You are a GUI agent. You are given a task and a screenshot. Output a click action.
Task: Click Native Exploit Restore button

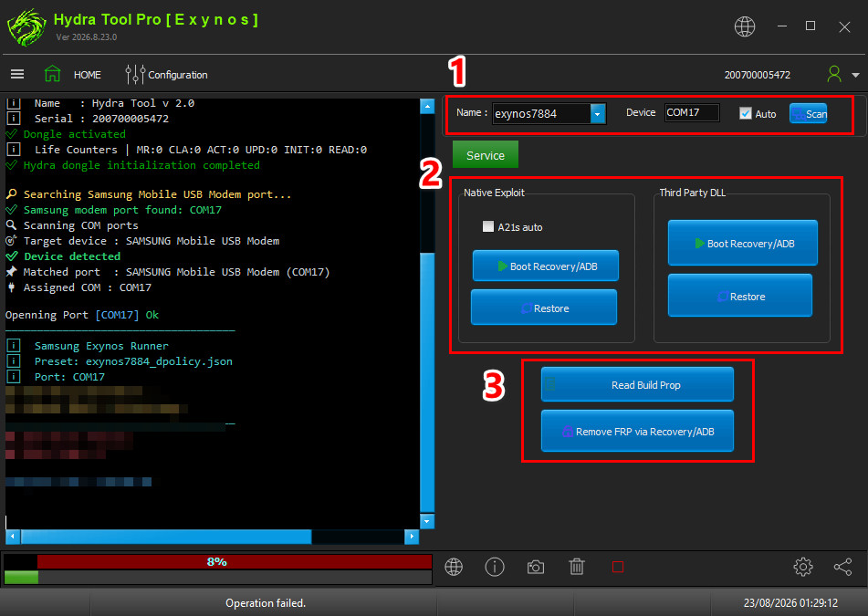(x=544, y=308)
